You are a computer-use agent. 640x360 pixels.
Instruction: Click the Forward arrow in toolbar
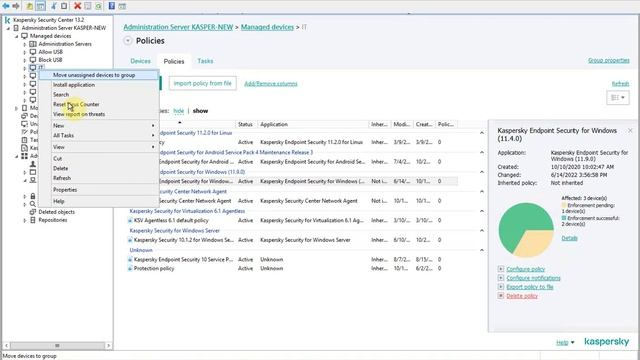[16, 6]
